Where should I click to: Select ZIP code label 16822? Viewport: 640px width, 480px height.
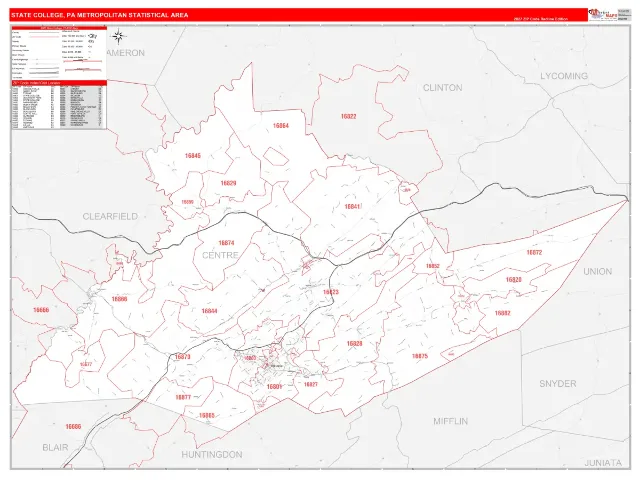pos(349,116)
